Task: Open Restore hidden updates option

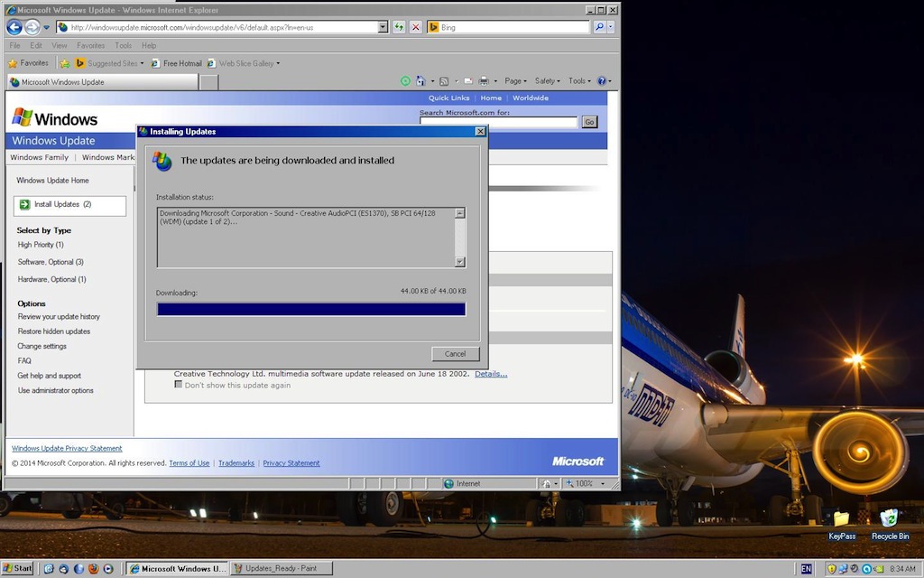Action: pyautogui.click(x=53, y=331)
